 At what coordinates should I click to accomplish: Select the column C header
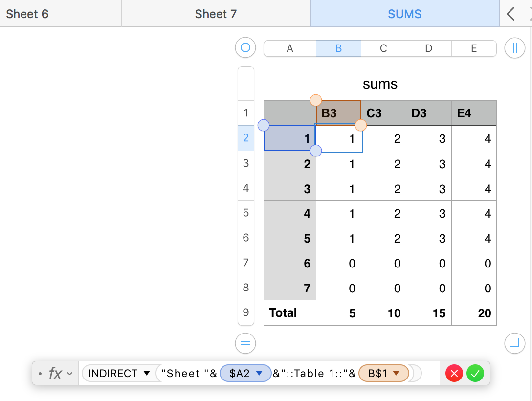pyautogui.click(x=383, y=48)
